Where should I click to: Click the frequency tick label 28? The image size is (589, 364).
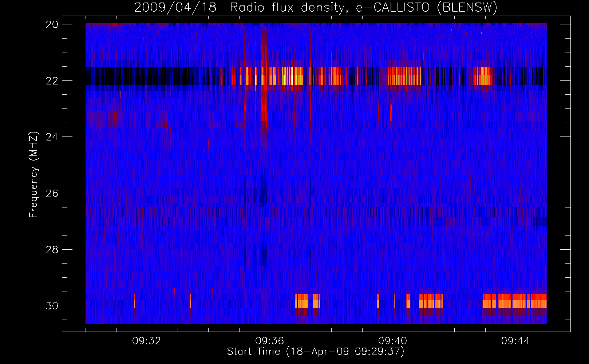pos(52,250)
